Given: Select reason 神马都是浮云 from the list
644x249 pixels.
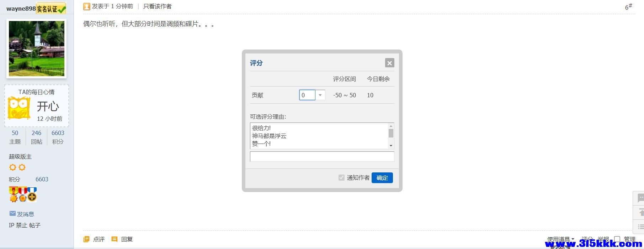Looking at the screenshot, I should (x=269, y=136).
